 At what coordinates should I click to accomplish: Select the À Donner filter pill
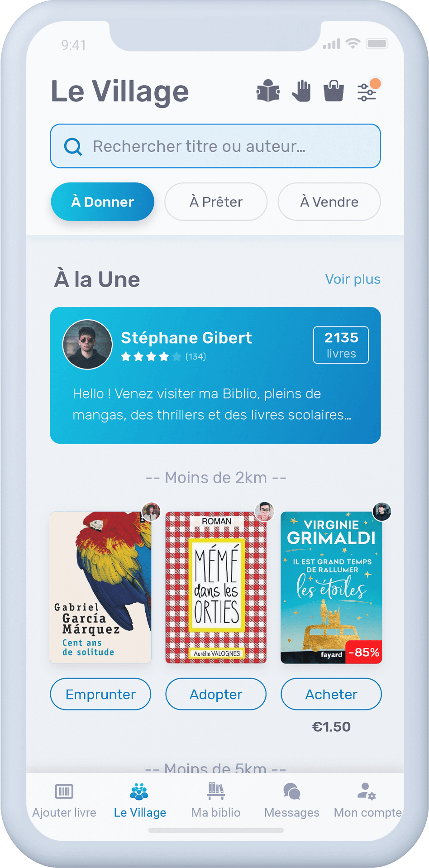tap(103, 202)
